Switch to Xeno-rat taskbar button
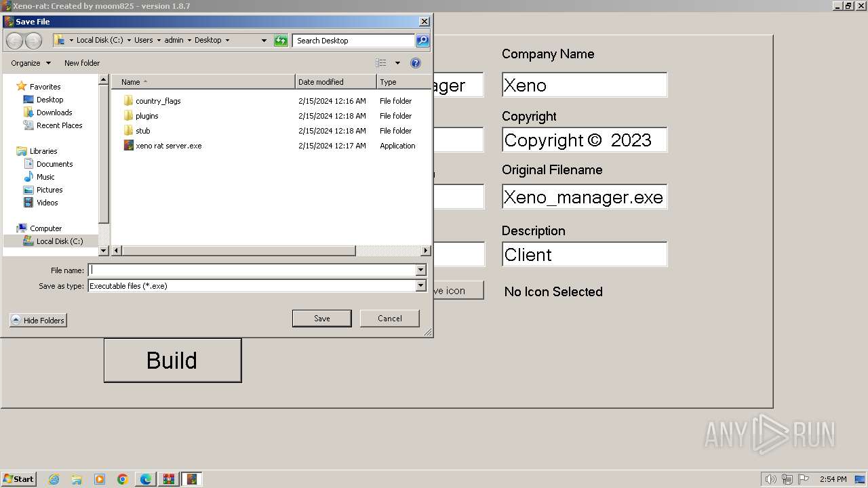 coord(192,479)
